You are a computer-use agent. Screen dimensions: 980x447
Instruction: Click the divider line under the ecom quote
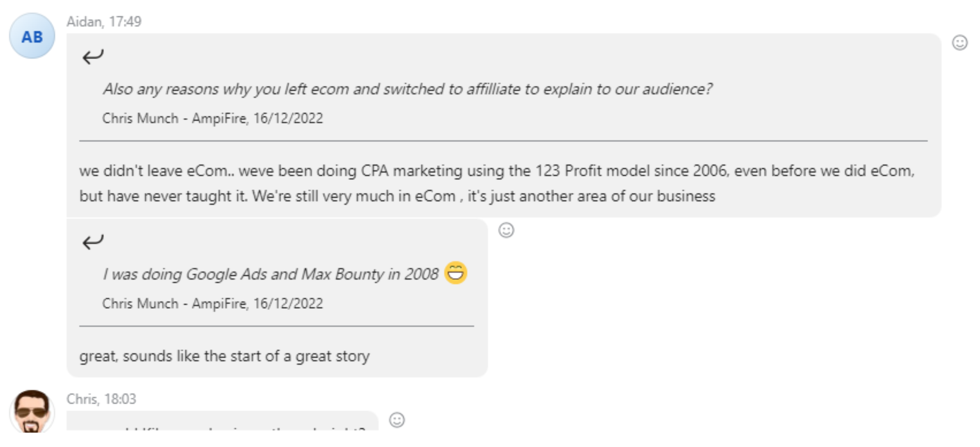[503, 141]
